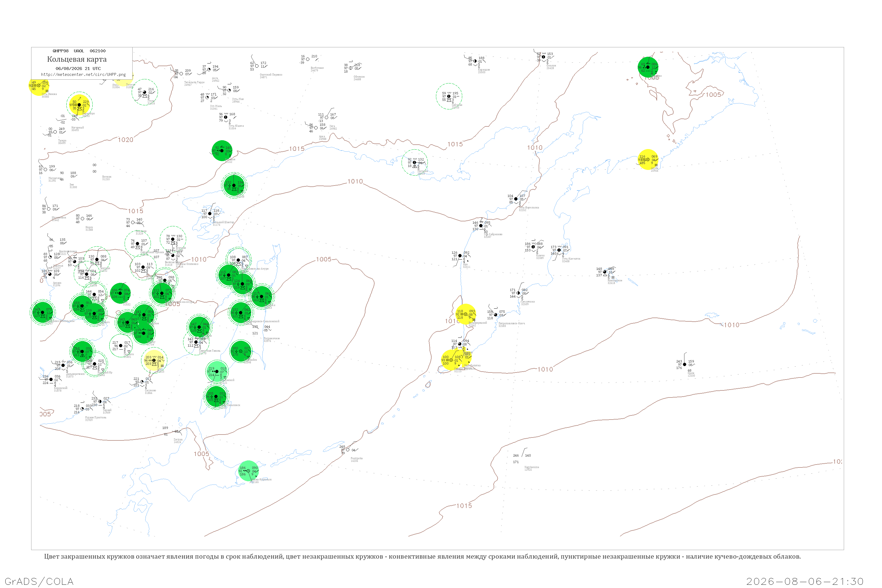Click the Тында station open circle
This screenshot has height=588, width=882.
pos(55,132)
